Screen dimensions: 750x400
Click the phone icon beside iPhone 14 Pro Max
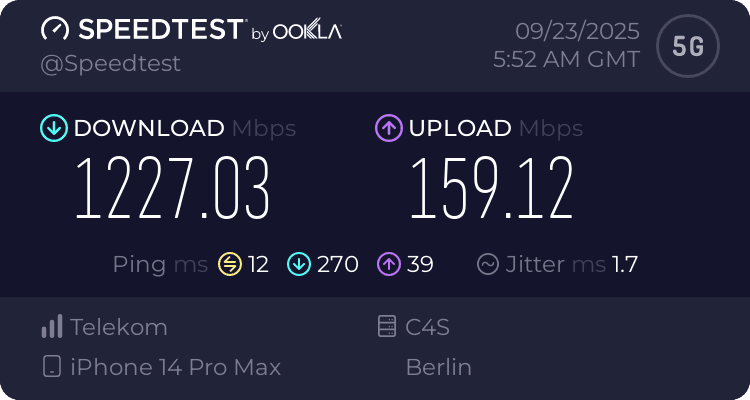[52, 367]
